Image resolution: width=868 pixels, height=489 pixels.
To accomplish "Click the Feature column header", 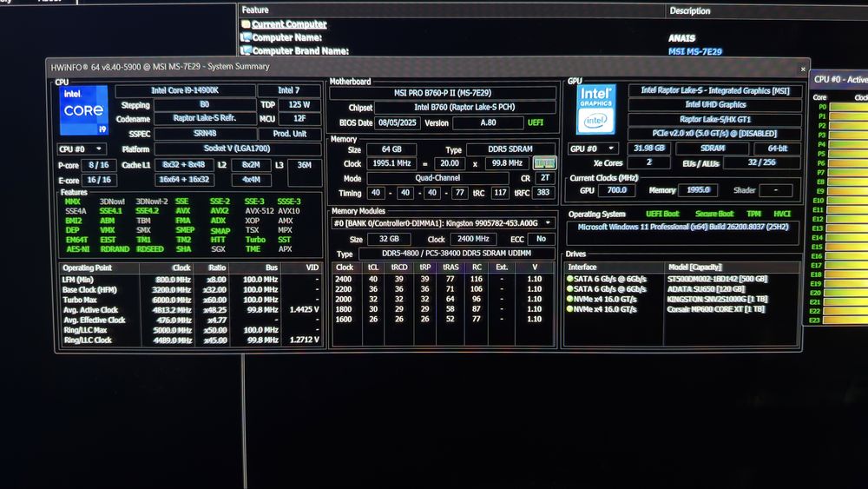I will pos(254,10).
